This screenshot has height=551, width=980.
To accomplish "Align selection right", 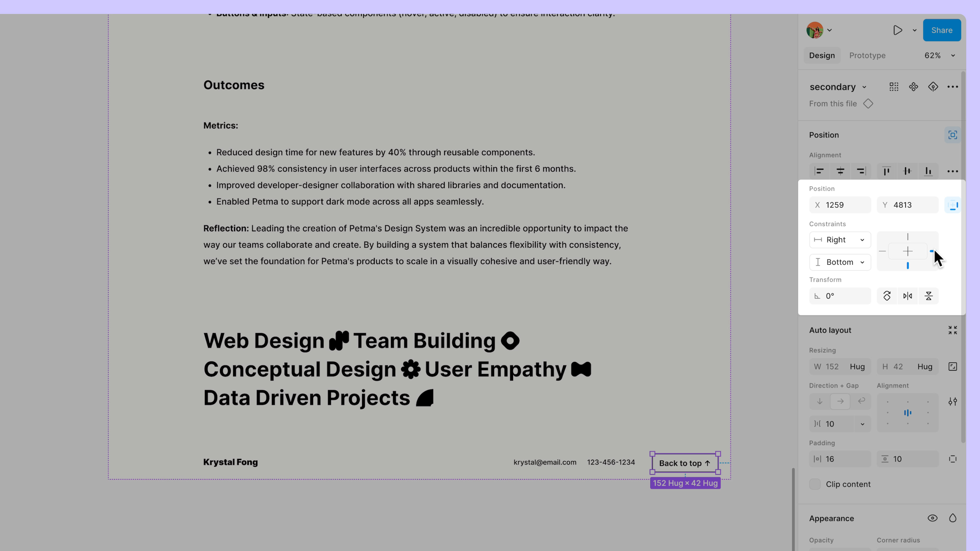I will [x=861, y=171].
